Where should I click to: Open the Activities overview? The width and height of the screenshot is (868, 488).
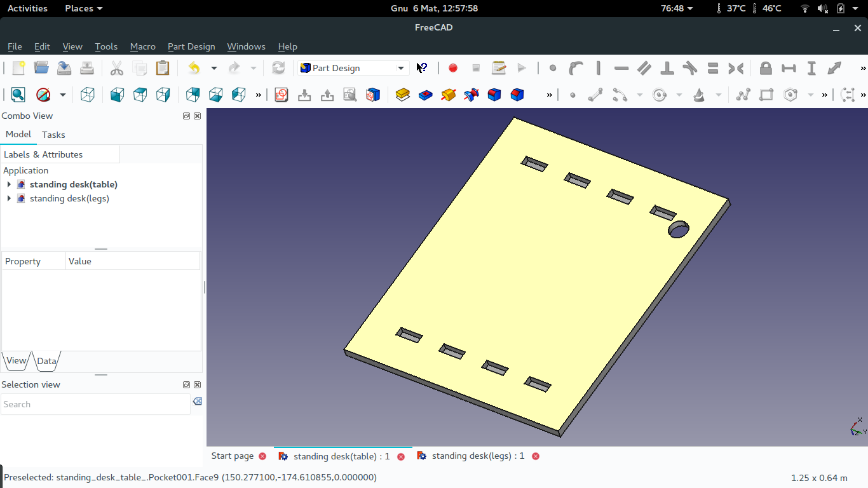[27, 8]
